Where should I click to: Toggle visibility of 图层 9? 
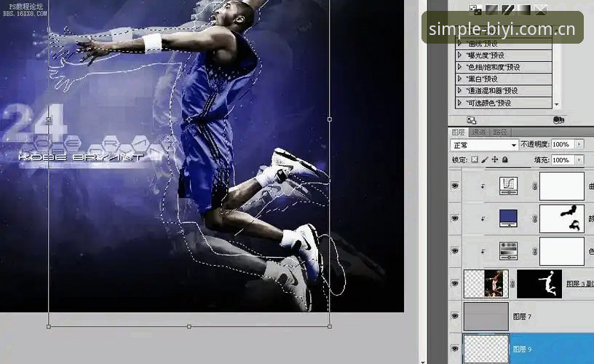[x=454, y=349]
